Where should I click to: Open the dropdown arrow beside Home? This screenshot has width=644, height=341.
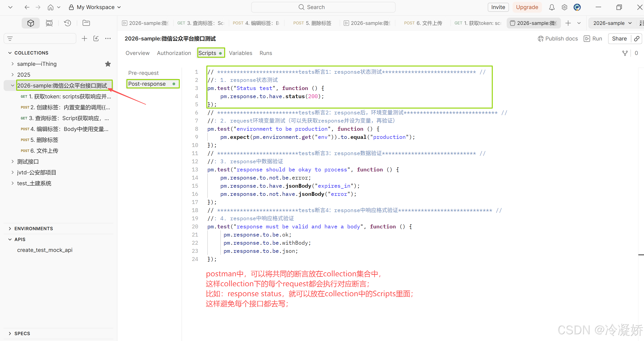click(59, 7)
